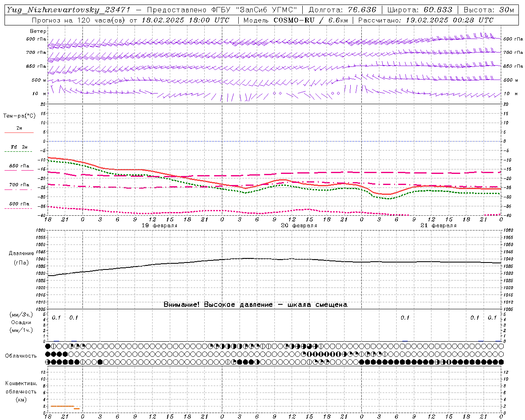Click the Высота: 30м header field
The image size is (525, 420).
(x=488, y=10)
